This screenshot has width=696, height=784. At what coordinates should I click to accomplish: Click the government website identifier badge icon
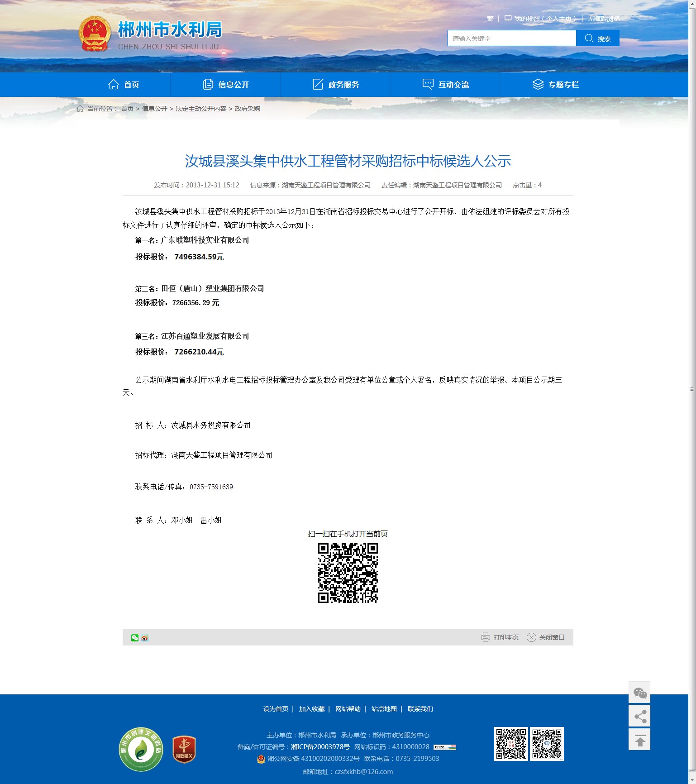pyautogui.click(x=445, y=747)
